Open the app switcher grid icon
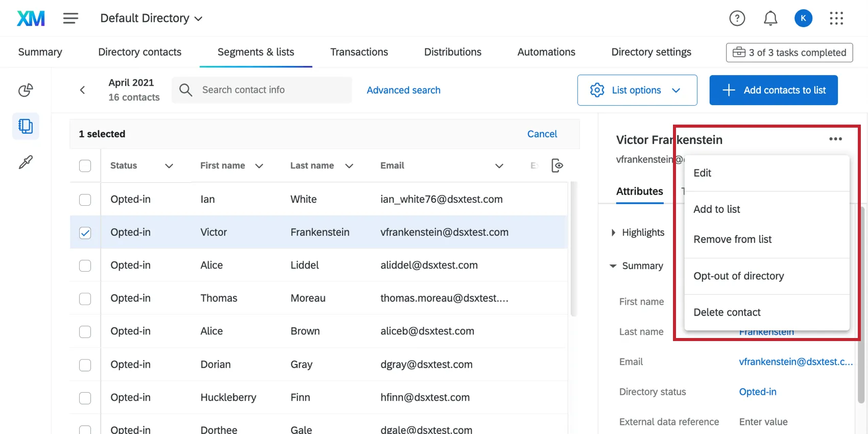The height and width of the screenshot is (434, 868). [836, 18]
